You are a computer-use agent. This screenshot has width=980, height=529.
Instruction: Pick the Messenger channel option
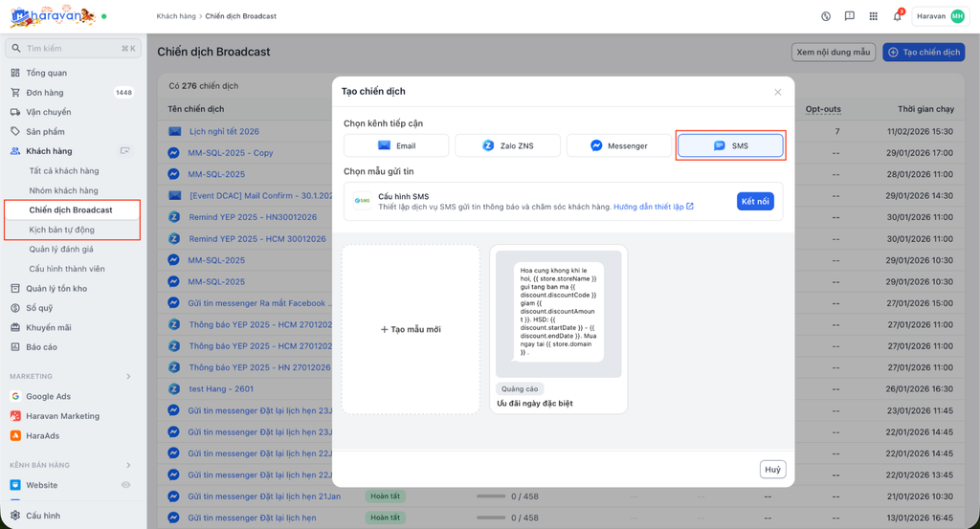click(619, 145)
